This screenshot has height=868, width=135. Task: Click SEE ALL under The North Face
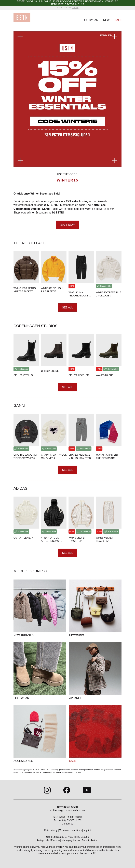pyautogui.click(x=67, y=307)
